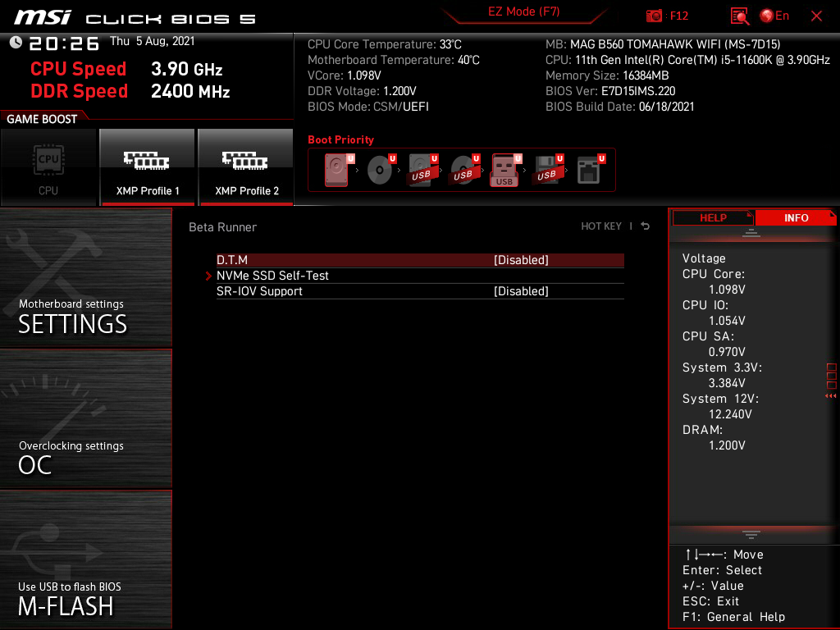Toggle the CPU Game Boost button
Viewport: 840px width, 630px height.
(x=48, y=167)
